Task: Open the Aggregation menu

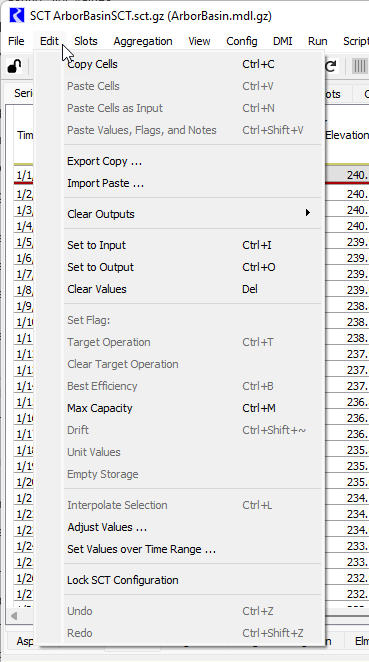Action: point(143,41)
